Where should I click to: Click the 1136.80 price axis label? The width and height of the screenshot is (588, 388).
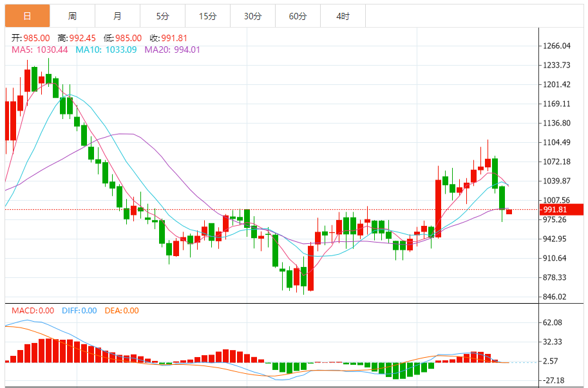(556, 123)
